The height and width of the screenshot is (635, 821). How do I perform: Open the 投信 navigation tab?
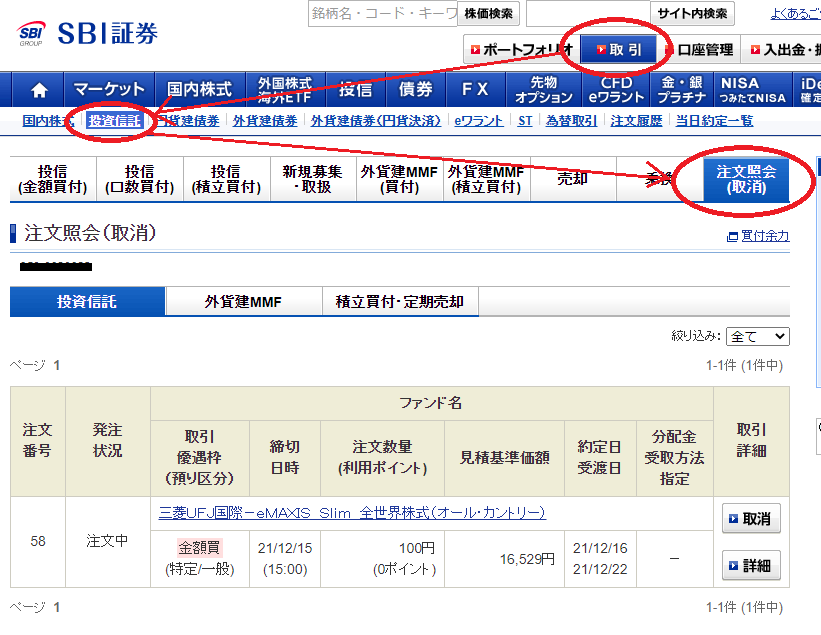click(356, 90)
